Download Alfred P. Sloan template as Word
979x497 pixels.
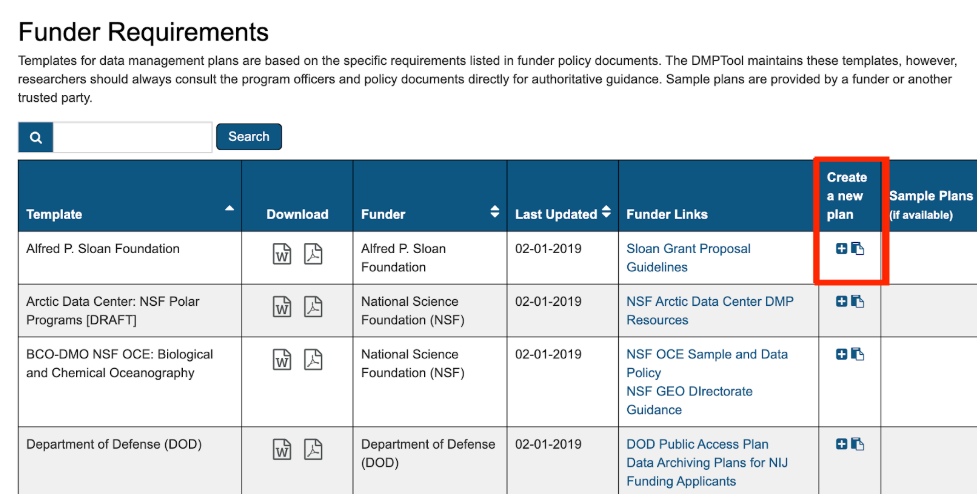(283, 254)
